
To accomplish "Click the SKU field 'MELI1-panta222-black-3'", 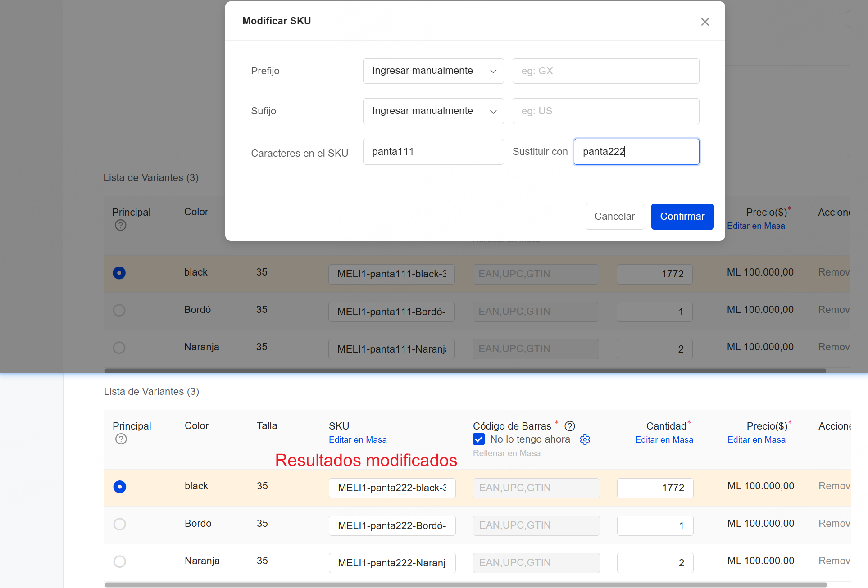I will [x=392, y=488].
